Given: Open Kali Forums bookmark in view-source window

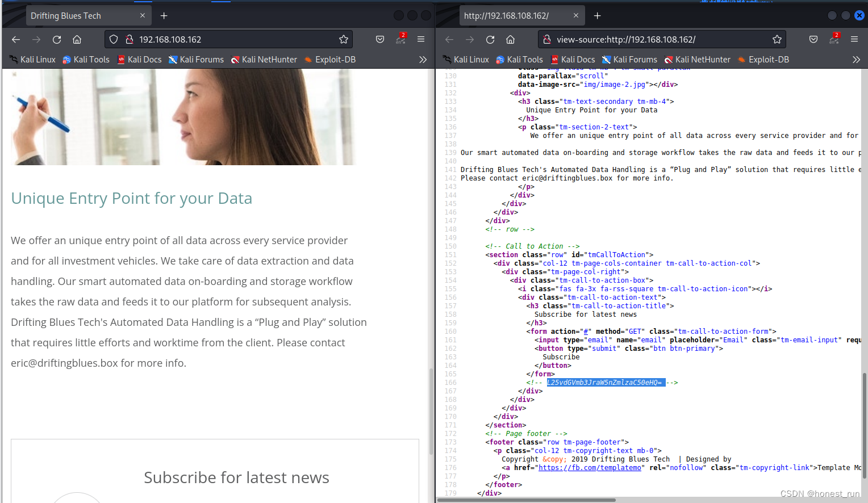Looking at the screenshot, I should click(x=629, y=60).
